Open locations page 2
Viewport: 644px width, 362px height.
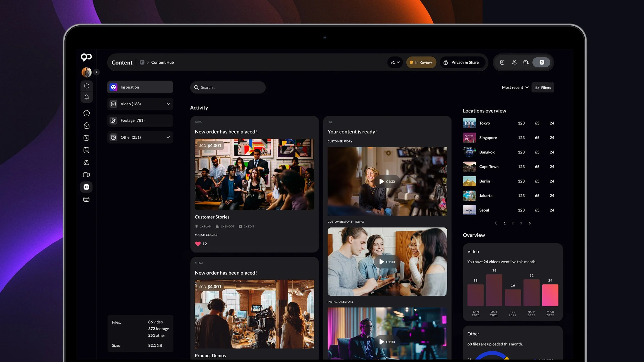point(513,223)
